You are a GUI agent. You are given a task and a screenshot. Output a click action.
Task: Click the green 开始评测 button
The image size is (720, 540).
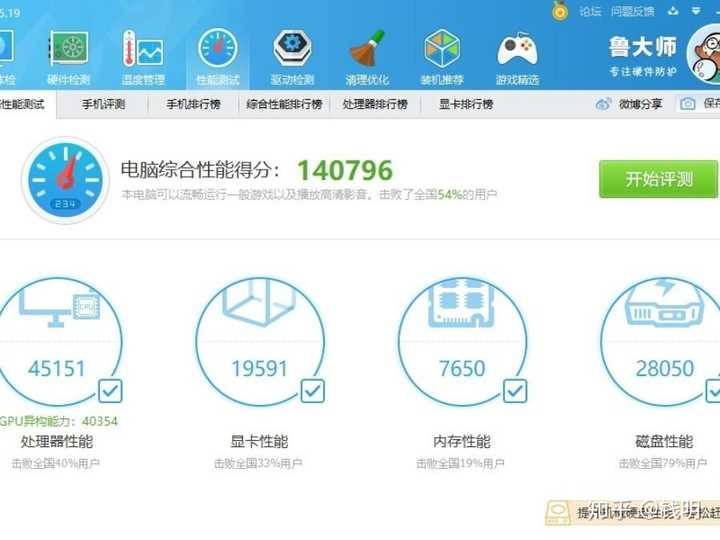click(x=658, y=179)
